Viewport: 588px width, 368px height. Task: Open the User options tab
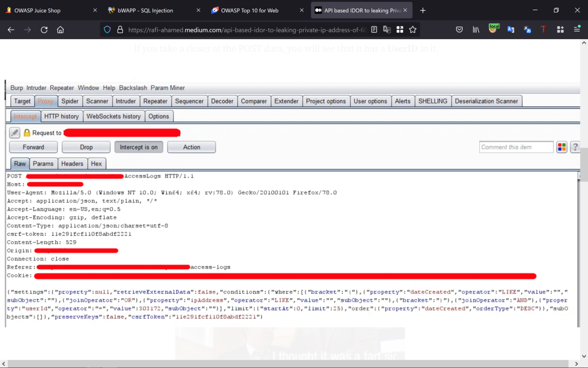click(370, 101)
